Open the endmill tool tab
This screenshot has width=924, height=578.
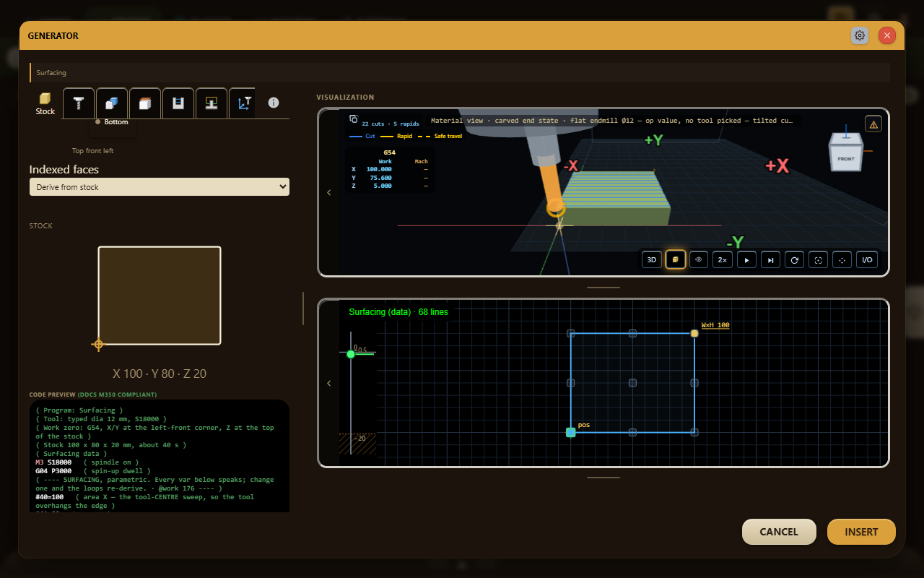(79, 103)
